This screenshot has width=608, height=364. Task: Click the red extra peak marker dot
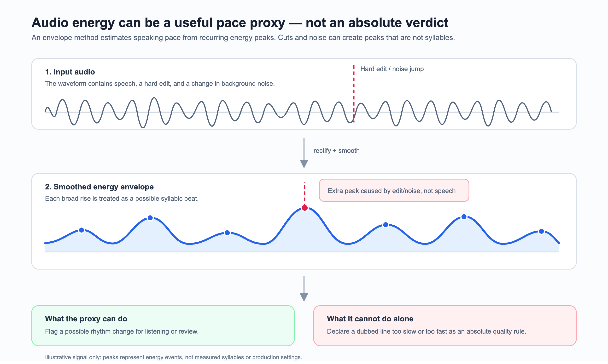click(305, 208)
